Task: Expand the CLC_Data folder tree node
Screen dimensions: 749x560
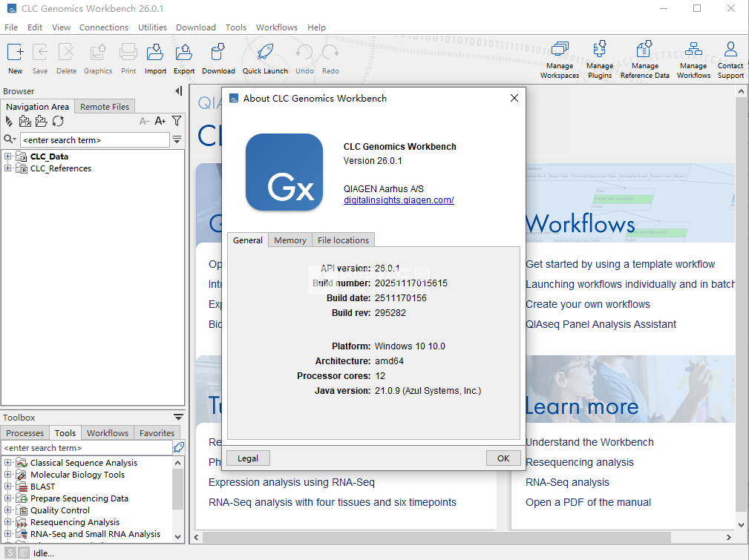Action: point(8,157)
